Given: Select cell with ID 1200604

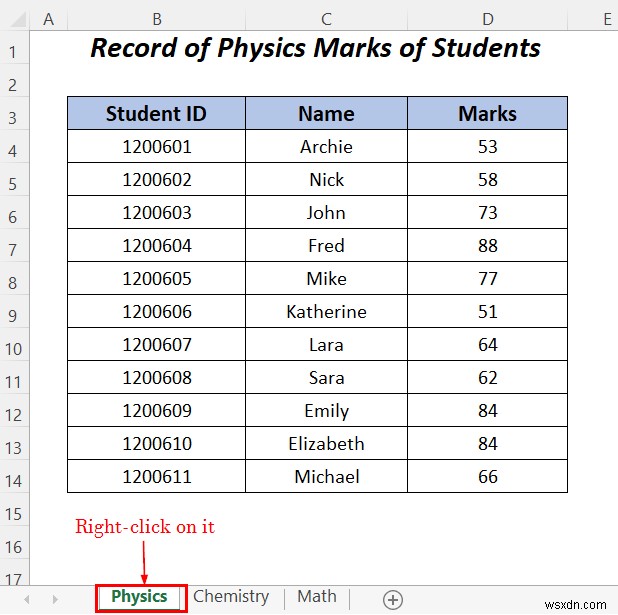Looking at the screenshot, I should [156, 245].
